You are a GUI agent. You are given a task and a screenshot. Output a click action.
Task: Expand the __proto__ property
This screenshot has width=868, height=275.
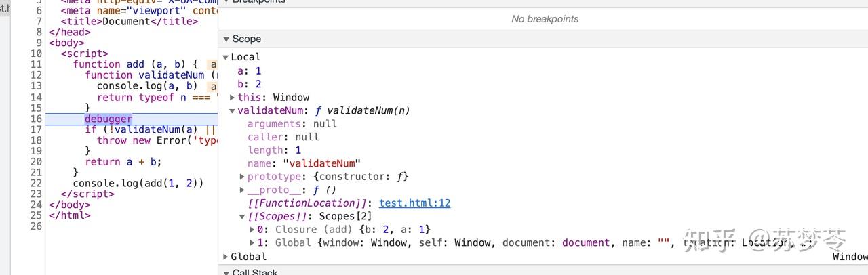click(242, 190)
